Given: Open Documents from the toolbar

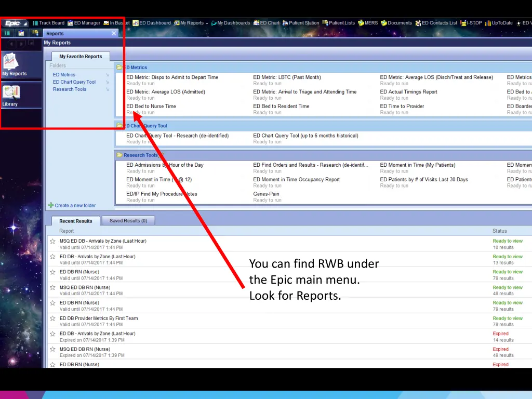Looking at the screenshot, I should tap(396, 23).
